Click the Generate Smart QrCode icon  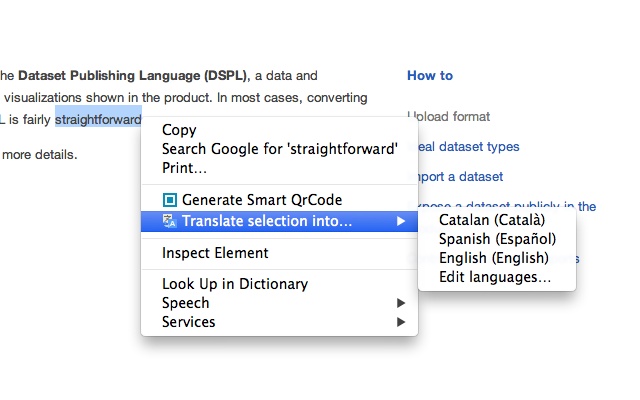click(169, 200)
